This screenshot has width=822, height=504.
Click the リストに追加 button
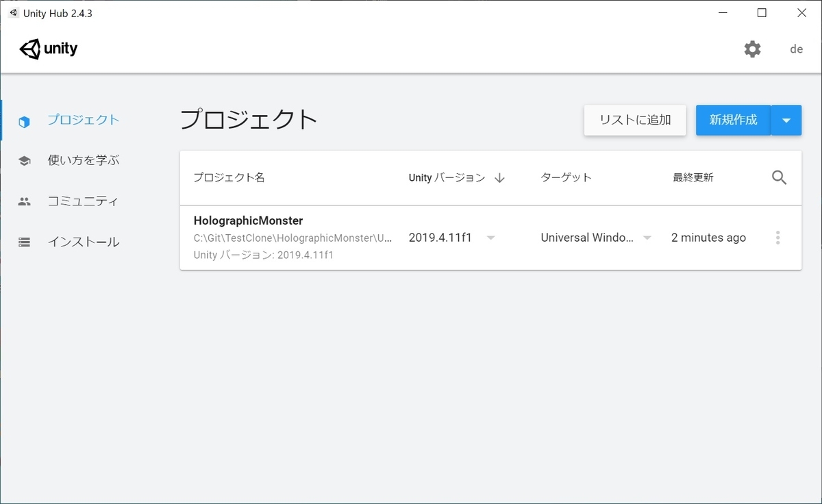634,120
